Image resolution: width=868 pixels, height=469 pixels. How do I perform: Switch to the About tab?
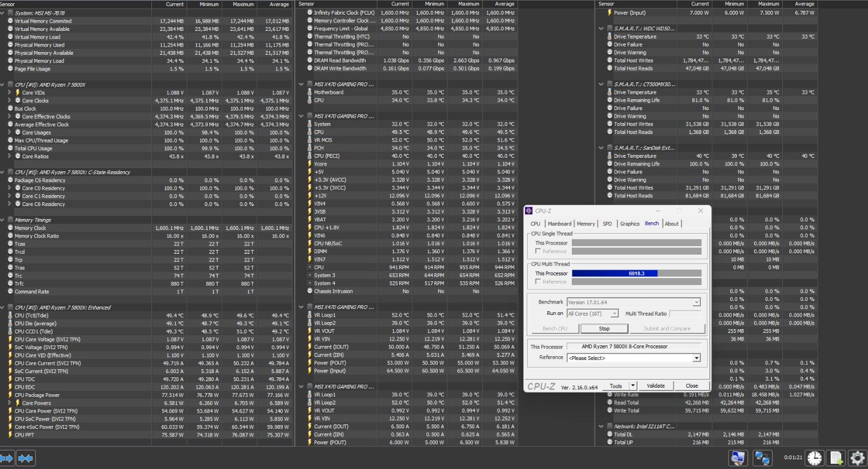[x=672, y=224]
